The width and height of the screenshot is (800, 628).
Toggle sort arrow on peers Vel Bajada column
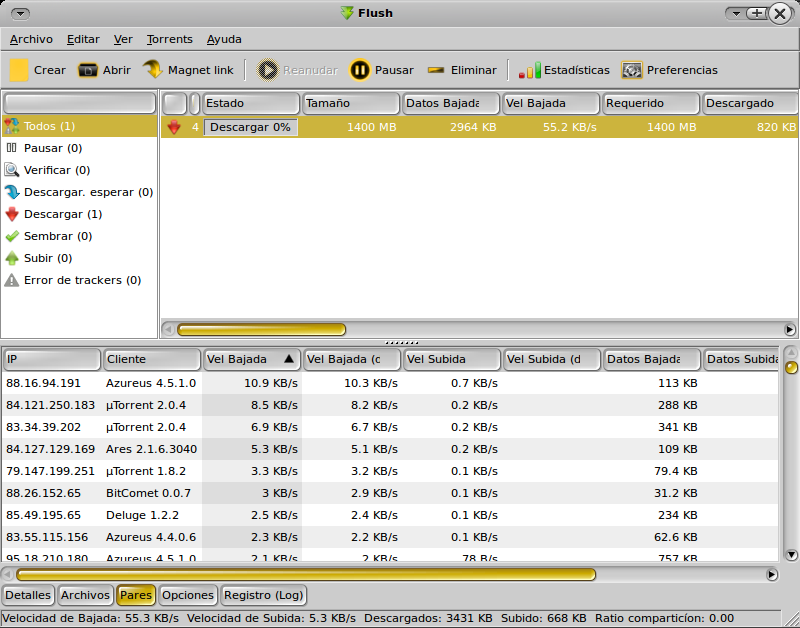pos(289,359)
